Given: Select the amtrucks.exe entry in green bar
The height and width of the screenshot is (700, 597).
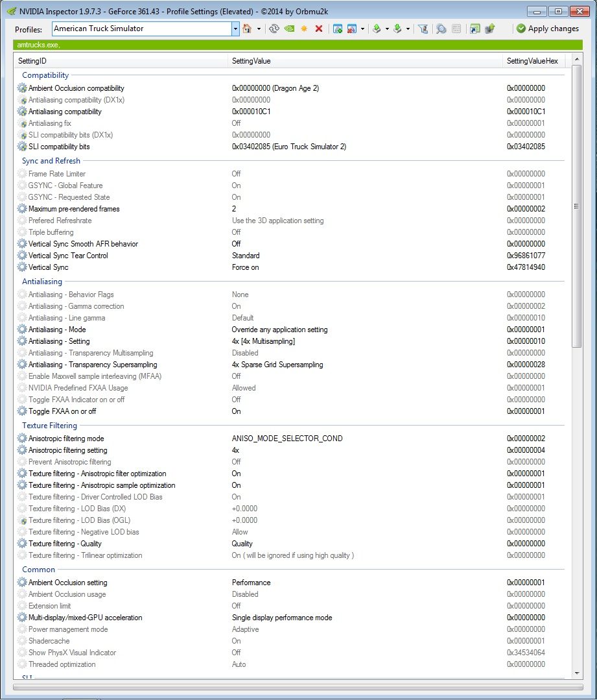Looking at the screenshot, I should (x=38, y=45).
